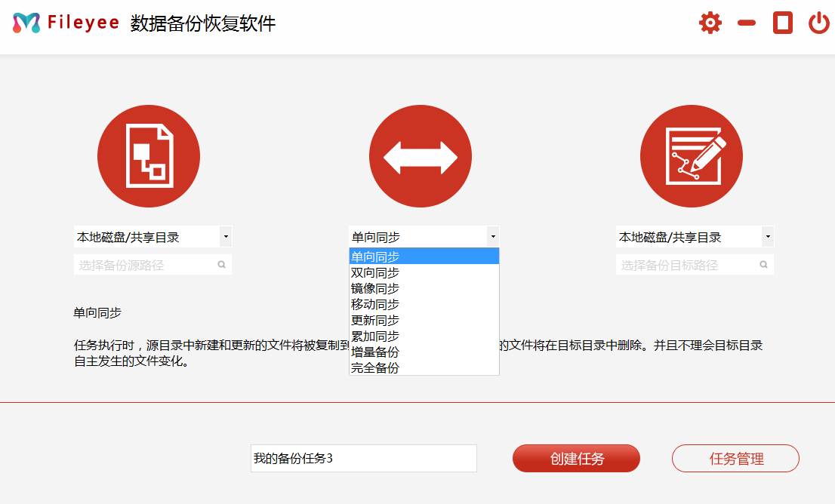
Task: Click the magnifier in the source path field
Action: 221,264
